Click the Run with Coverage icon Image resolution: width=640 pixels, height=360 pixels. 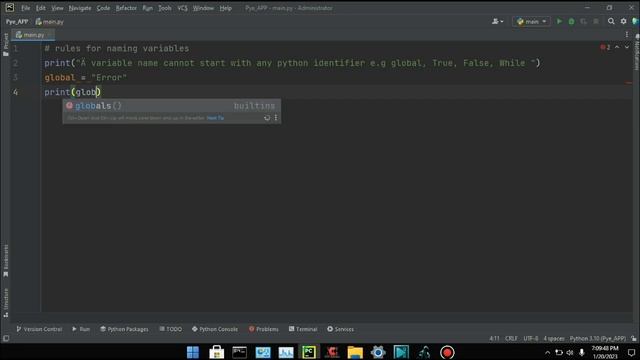584,21
